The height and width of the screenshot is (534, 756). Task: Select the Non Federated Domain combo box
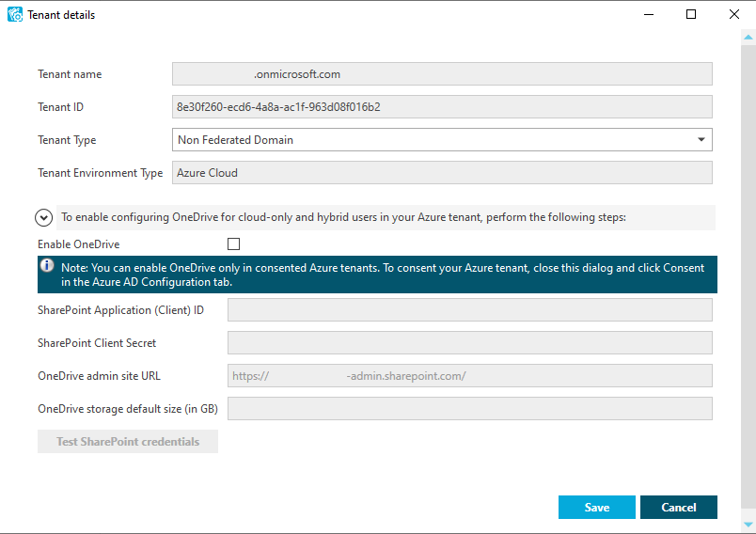click(442, 140)
